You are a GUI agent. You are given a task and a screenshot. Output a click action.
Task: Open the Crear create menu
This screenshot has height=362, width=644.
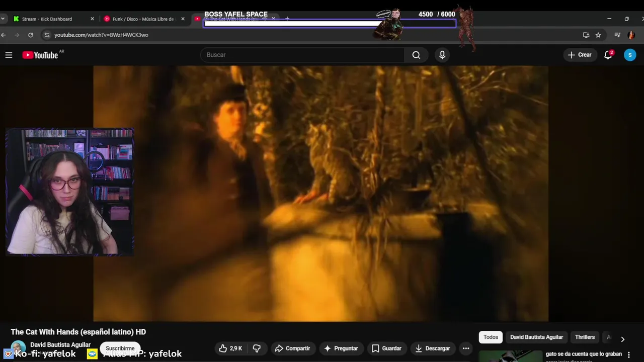580,55
